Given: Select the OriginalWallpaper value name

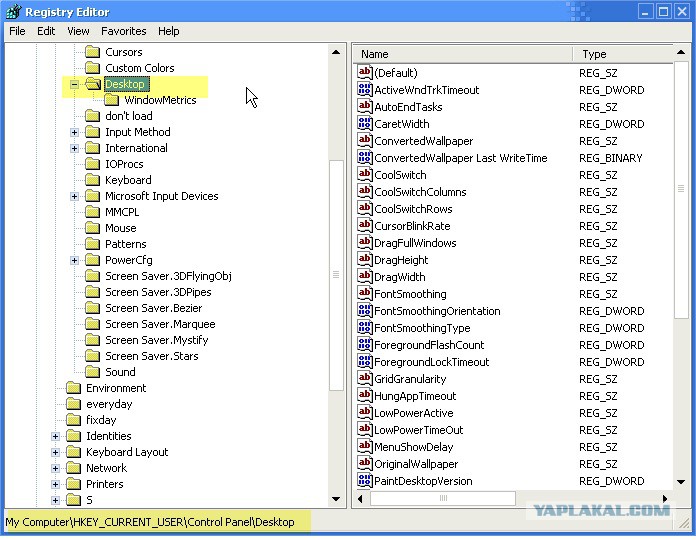Looking at the screenshot, I should (416, 464).
